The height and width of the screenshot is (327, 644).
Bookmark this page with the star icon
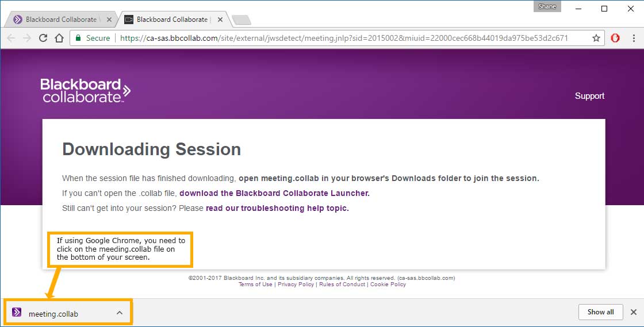pyautogui.click(x=596, y=38)
